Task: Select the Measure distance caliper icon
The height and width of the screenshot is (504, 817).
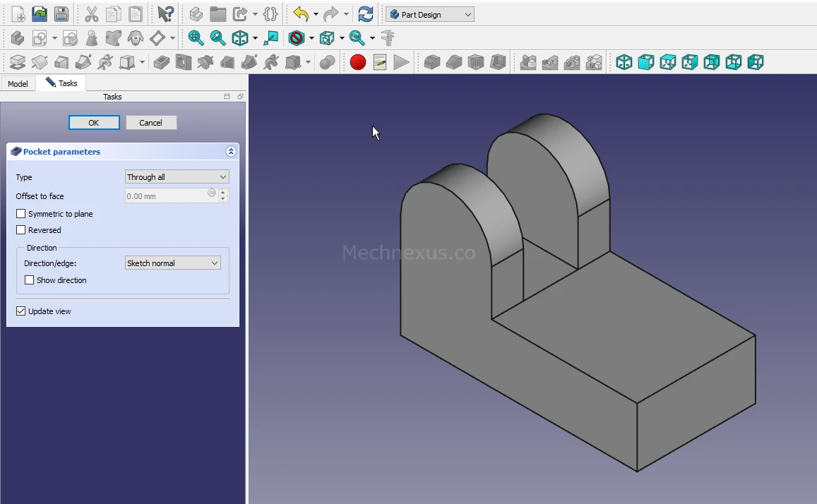Action: [388, 38]
